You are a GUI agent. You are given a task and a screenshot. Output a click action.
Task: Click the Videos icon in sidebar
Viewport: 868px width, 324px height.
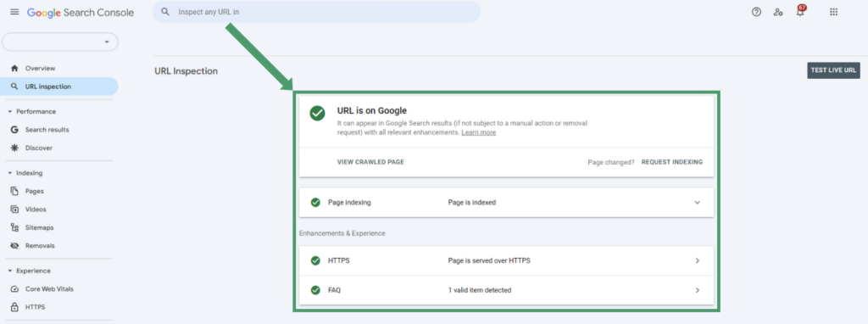(15, 209)
